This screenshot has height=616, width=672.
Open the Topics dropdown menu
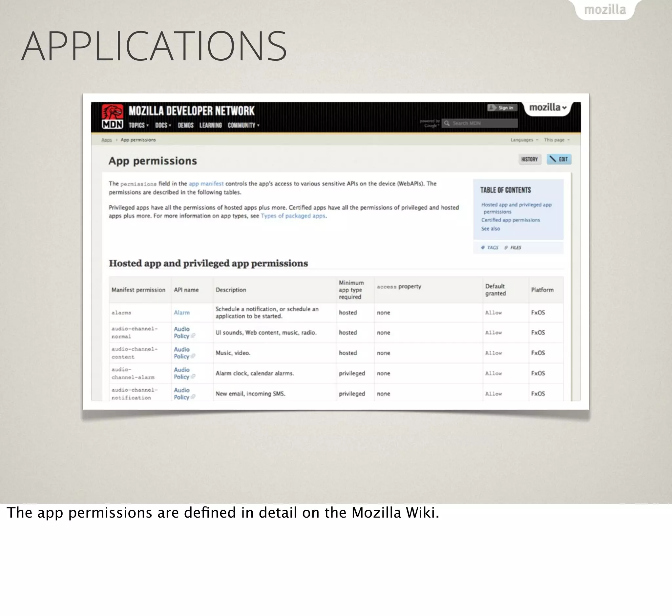click(138, 125)
